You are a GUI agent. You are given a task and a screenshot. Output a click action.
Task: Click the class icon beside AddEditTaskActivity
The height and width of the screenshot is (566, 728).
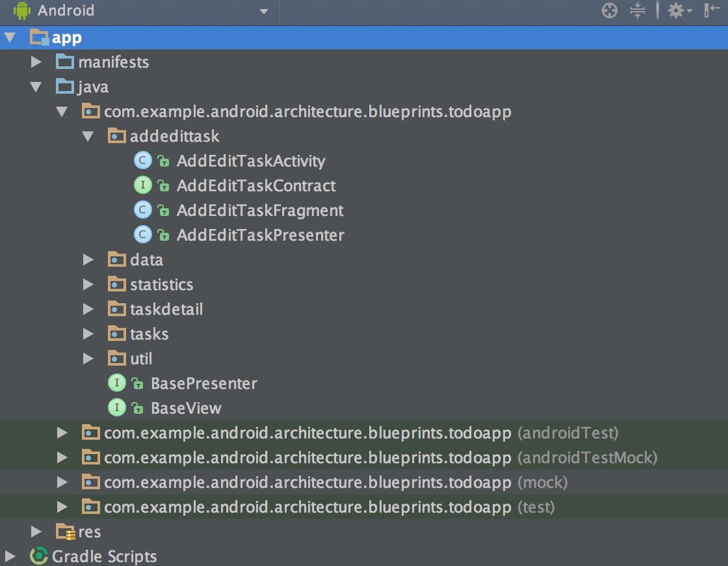point(142,161)
